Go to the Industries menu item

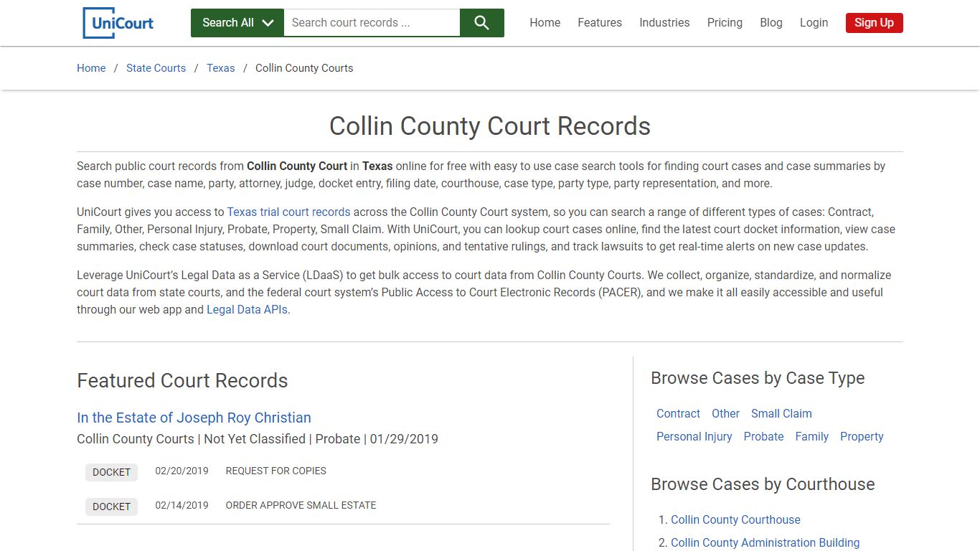[664, 23]
